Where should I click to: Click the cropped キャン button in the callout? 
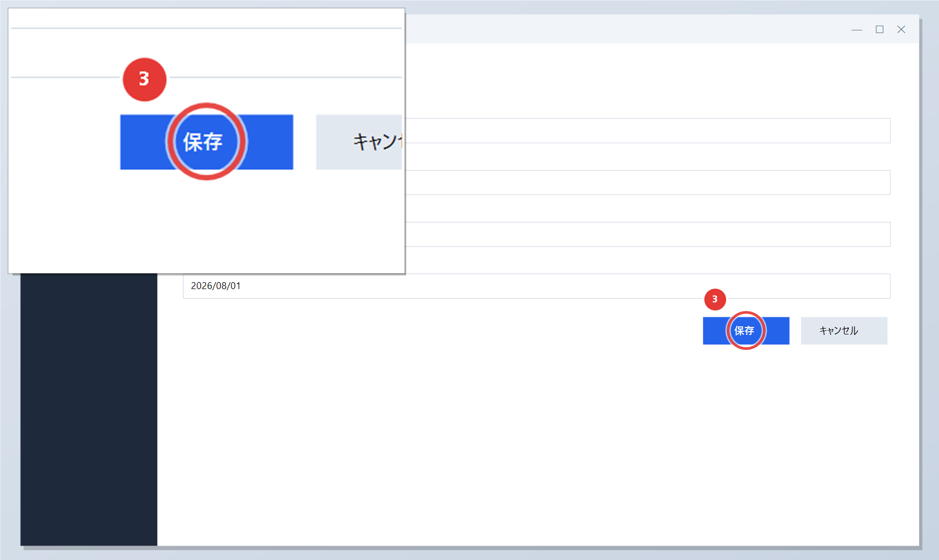coord(359,142)
